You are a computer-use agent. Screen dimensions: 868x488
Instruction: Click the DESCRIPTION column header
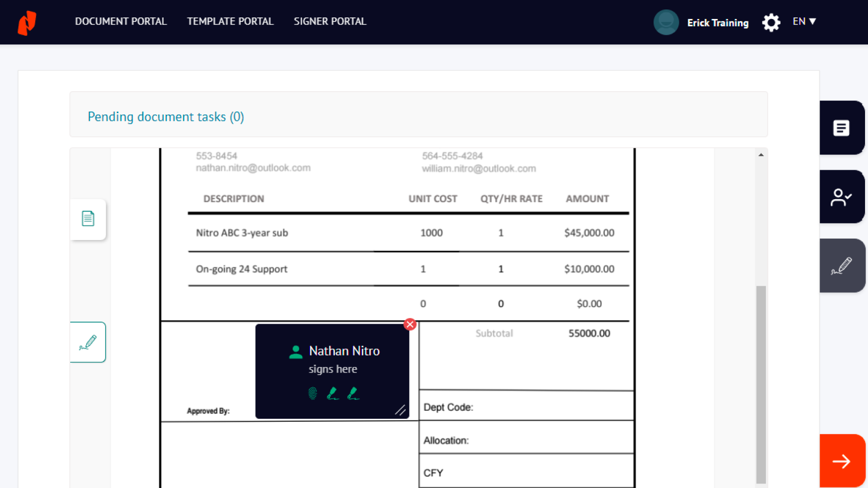point(234,199)
